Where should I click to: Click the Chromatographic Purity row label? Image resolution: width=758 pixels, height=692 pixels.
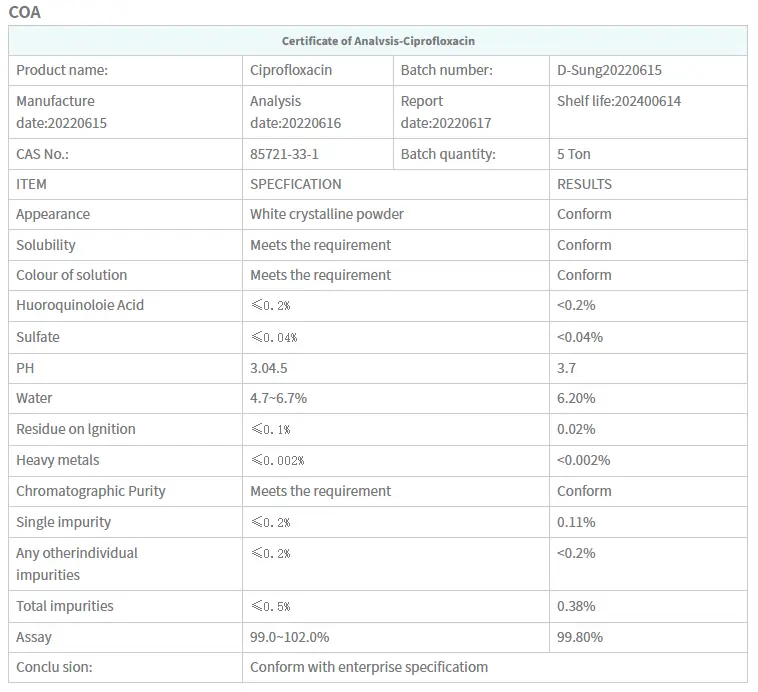click(91, 491)
